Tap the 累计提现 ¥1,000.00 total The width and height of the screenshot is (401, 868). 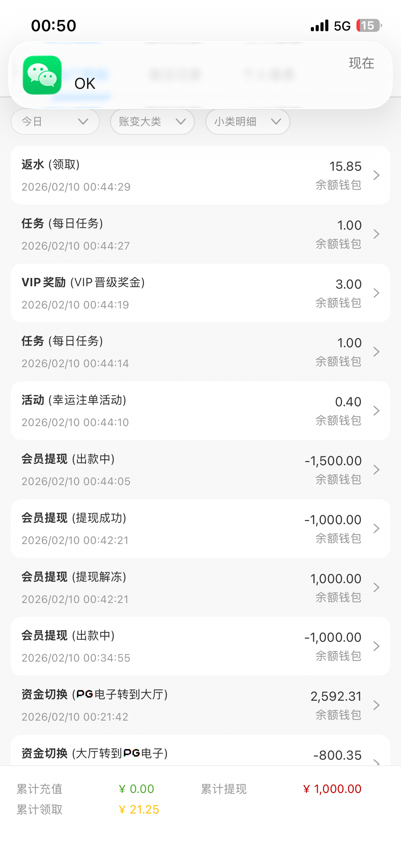point(332,789)
